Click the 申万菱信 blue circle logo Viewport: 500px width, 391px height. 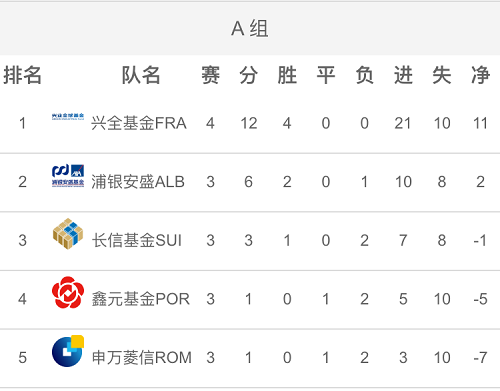click(x=68, y=351)
